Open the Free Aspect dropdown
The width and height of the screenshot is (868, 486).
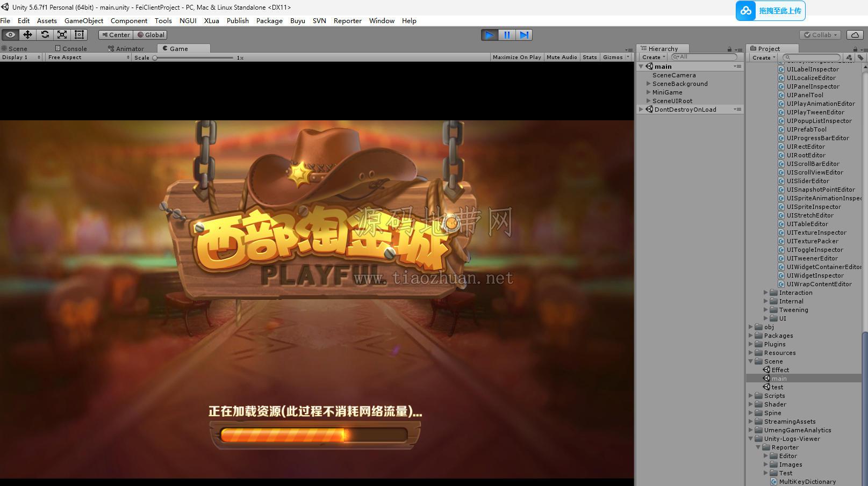88,57
